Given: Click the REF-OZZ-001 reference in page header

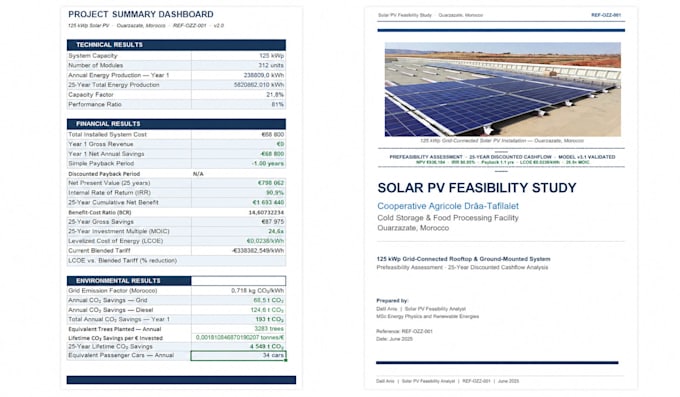Looking at the screenshot, I should pos(606,15).
